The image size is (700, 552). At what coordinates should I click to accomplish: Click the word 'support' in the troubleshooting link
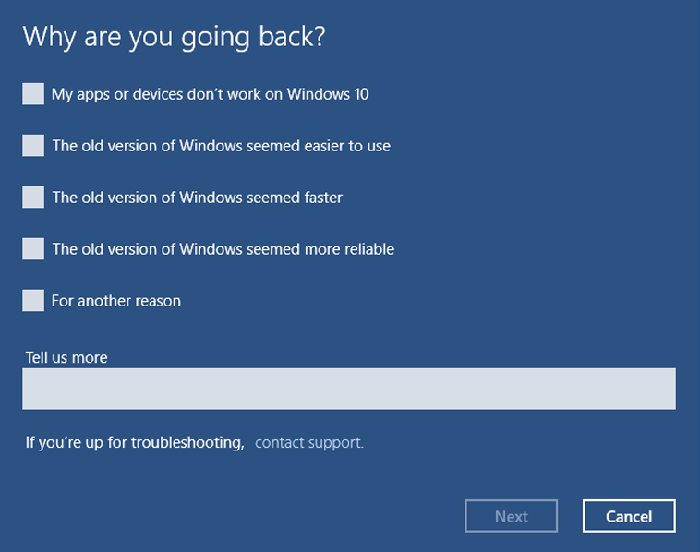[335, 442]
